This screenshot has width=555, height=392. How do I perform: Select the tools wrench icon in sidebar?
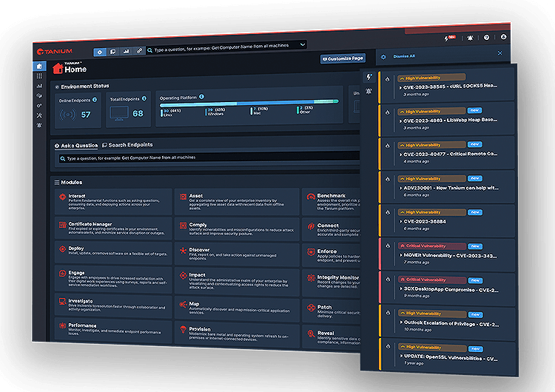(39, 115)
